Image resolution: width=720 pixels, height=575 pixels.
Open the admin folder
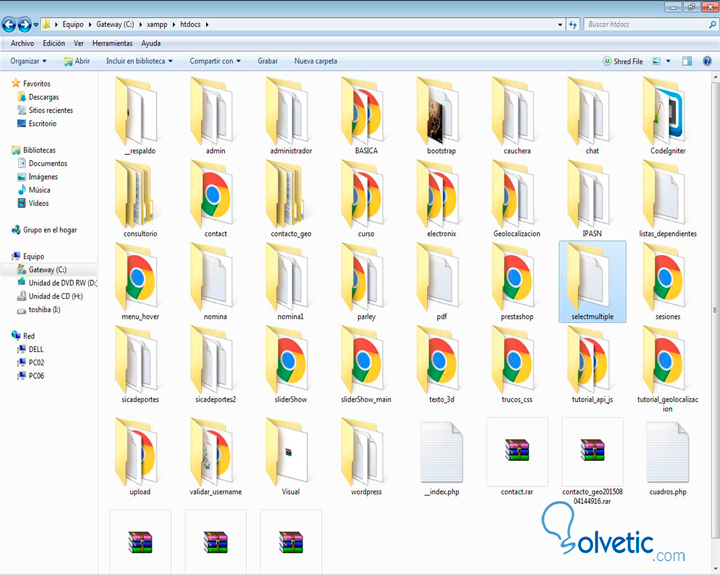[215, 116]
